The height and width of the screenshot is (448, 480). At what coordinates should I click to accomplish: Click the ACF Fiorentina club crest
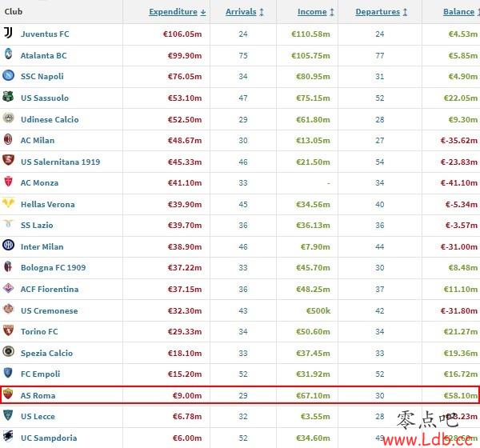tap(8, 288)
